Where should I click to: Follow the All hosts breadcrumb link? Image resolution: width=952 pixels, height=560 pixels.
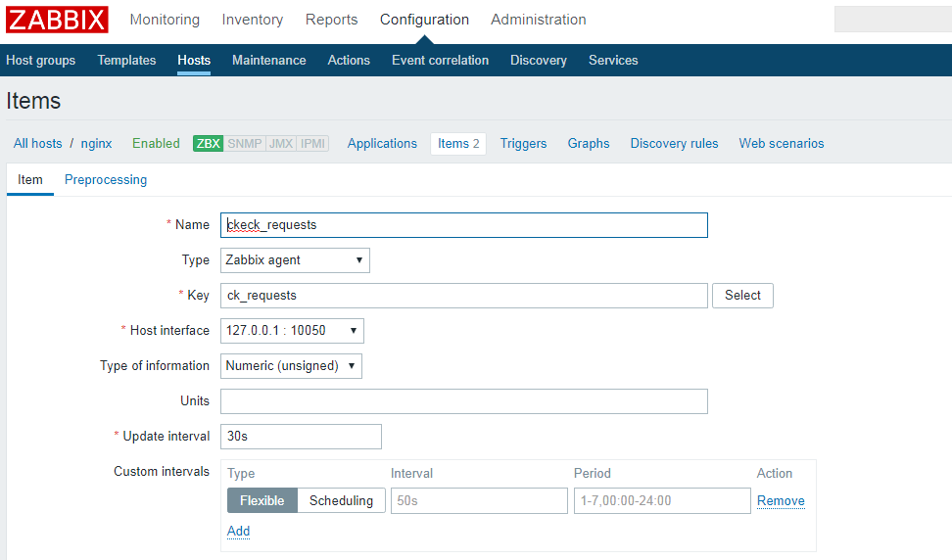[37, 143]
